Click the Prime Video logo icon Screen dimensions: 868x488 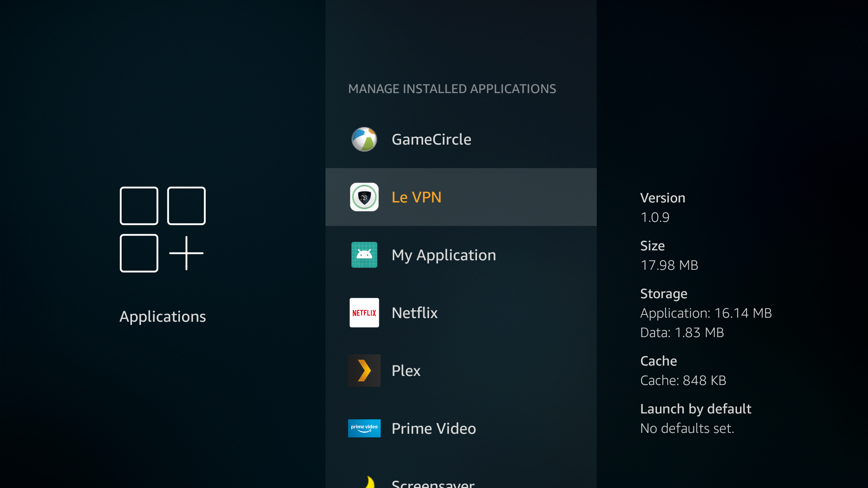364,428
